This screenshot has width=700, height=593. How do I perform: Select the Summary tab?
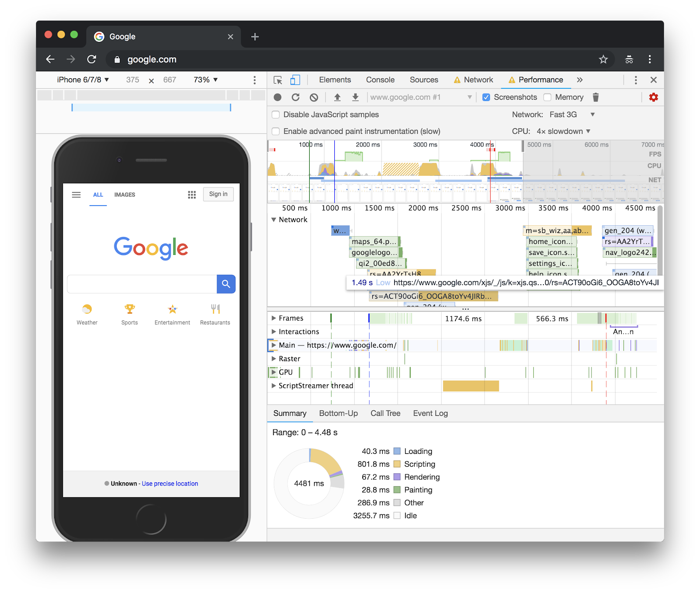(x=290, y=413)
